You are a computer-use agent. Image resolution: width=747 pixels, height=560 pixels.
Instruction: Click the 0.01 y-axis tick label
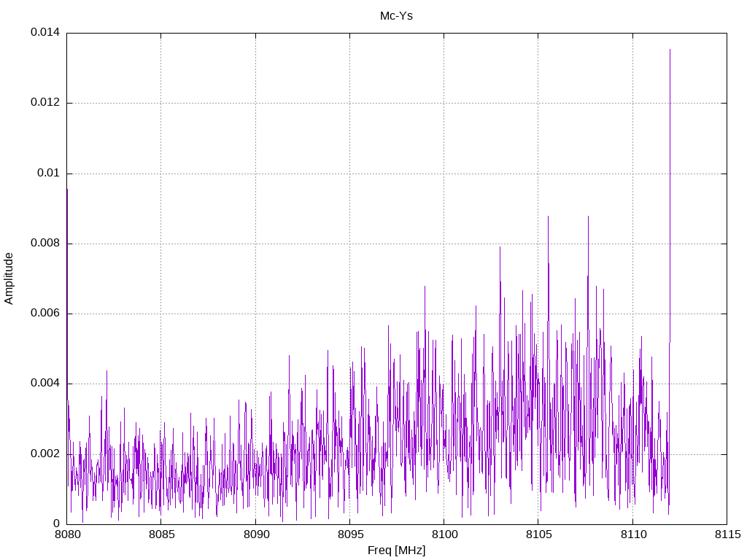tap(48, 174)
